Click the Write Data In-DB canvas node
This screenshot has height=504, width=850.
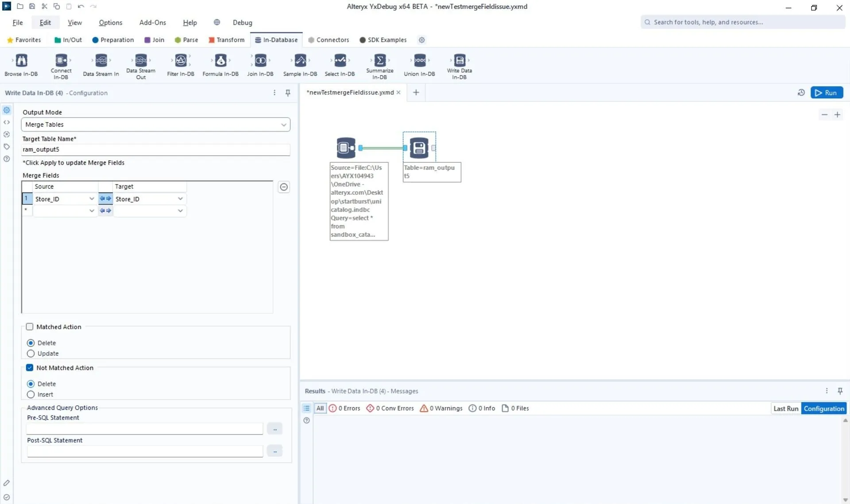[419, 148]
